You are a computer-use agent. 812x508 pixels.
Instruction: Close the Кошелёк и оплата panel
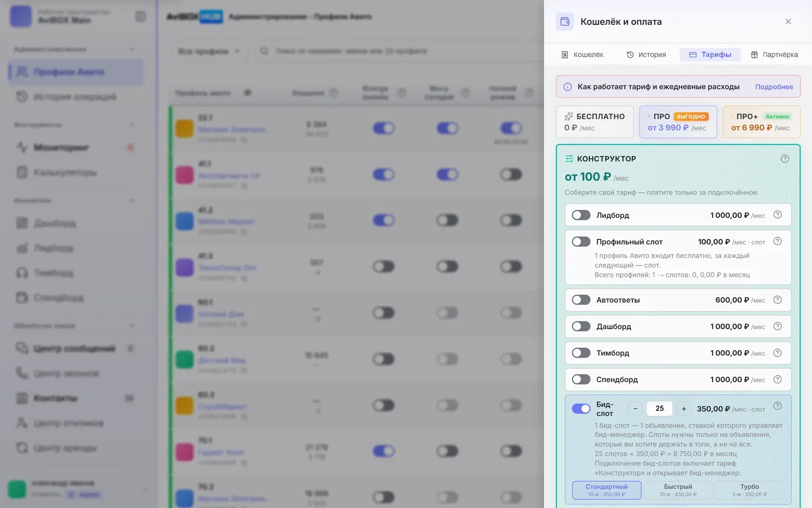coord(788,21)
